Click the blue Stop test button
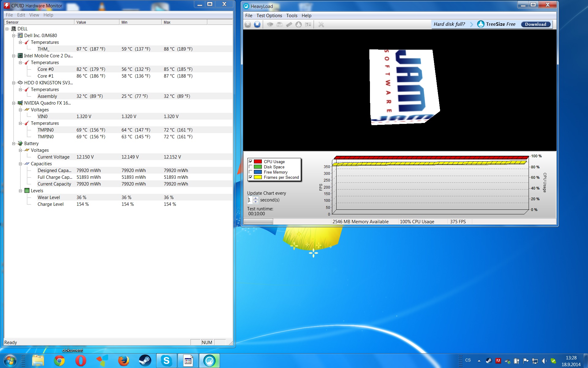Image resolution: width=588 pixels, height=368 pixels. pyautogui.click(x=257, y=25)
